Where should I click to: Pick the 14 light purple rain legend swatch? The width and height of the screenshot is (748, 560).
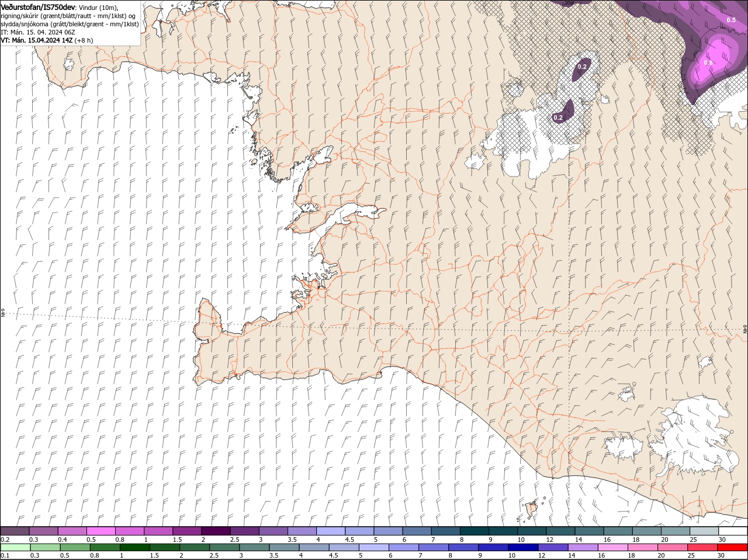(x=584, y=547)
